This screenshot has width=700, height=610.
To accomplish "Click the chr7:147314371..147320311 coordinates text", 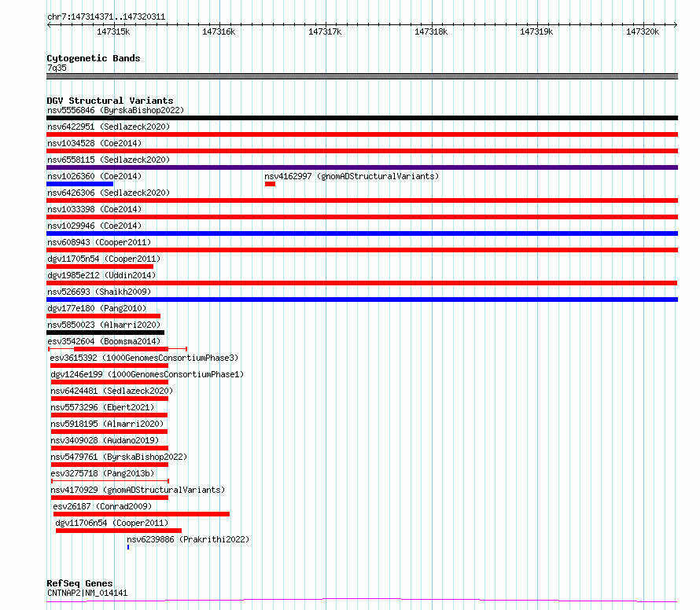I will click(x=106, y=17).
